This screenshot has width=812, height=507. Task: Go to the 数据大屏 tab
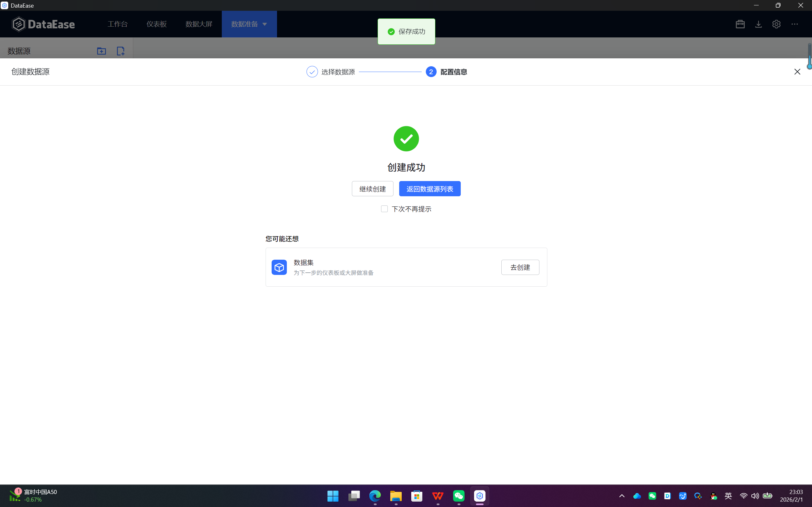[x=199, y=24]
